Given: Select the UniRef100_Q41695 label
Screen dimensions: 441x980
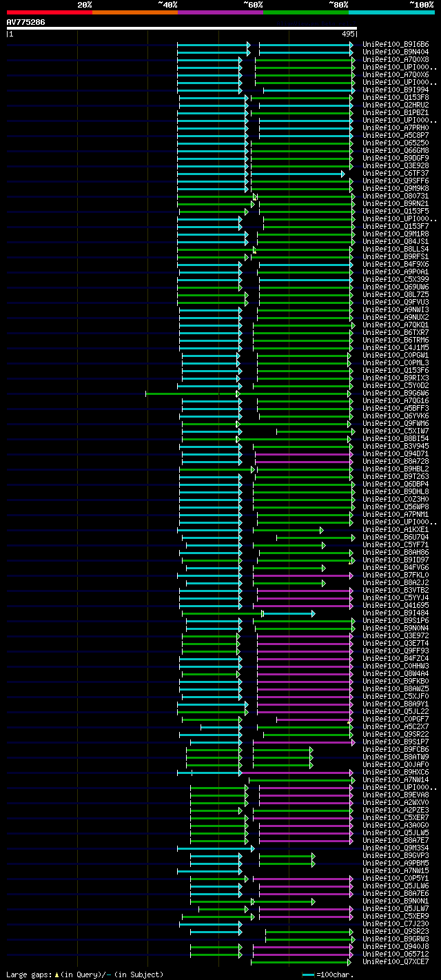Looking at the screenshot, I should click(x=396, y=605).
